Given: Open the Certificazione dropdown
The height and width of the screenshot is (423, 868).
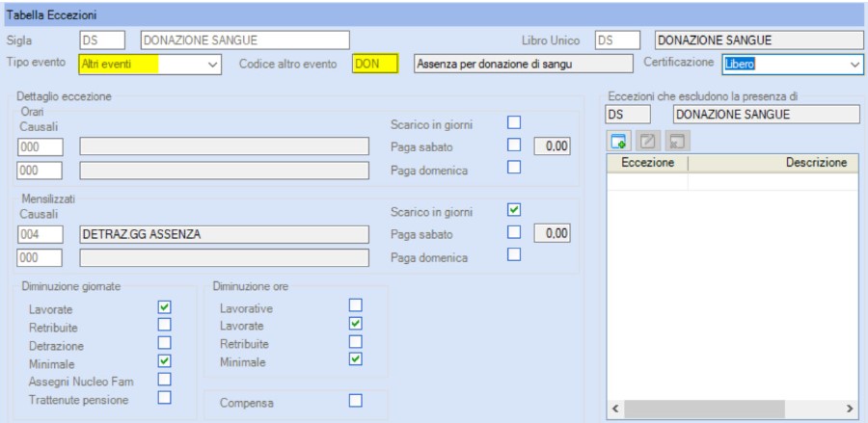Looking at the screenshot, I should click(854, 65).
